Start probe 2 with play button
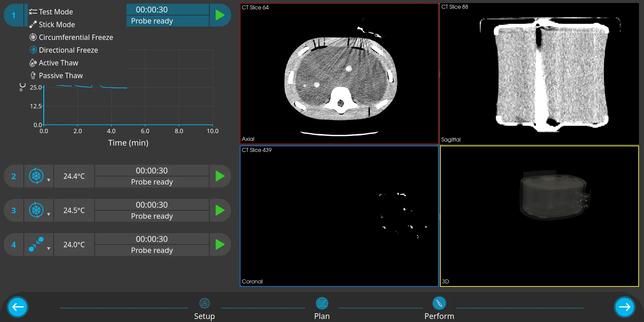Screen dimensions: 644x322 click(x=220, y=176)
